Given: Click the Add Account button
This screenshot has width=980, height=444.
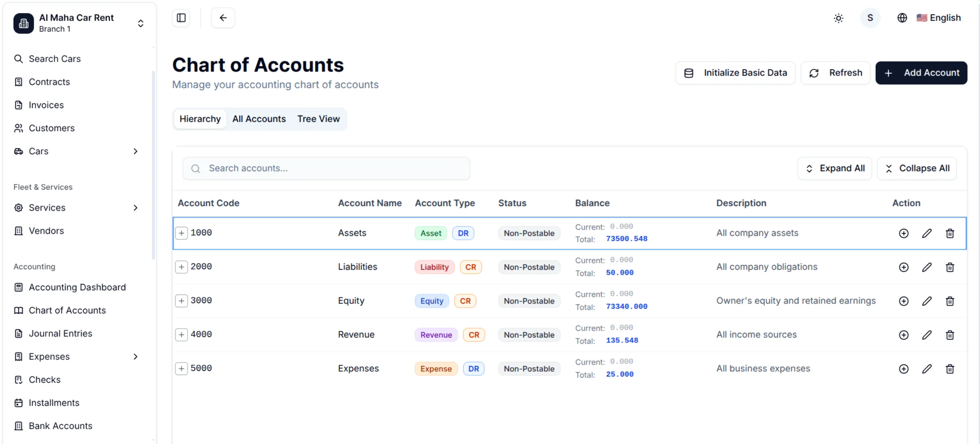Looking at the screenshot, I should coord(921,73).
